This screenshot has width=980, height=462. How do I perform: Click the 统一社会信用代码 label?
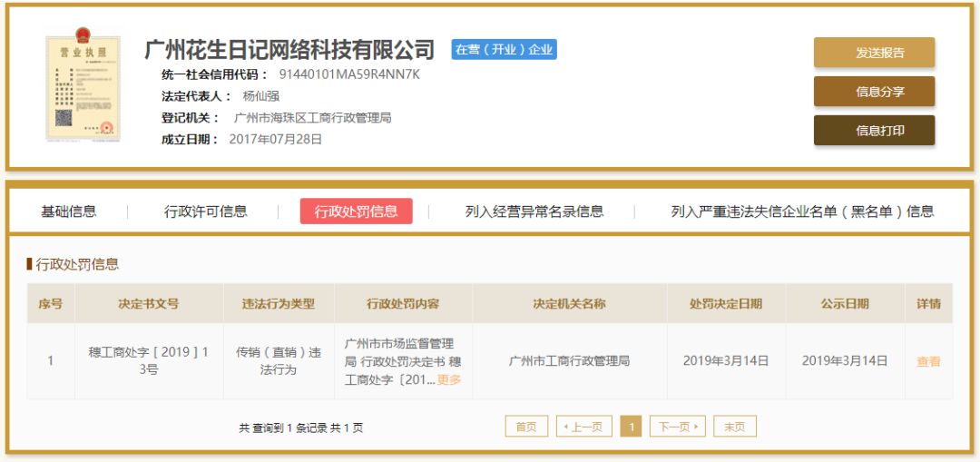[215, 74]
